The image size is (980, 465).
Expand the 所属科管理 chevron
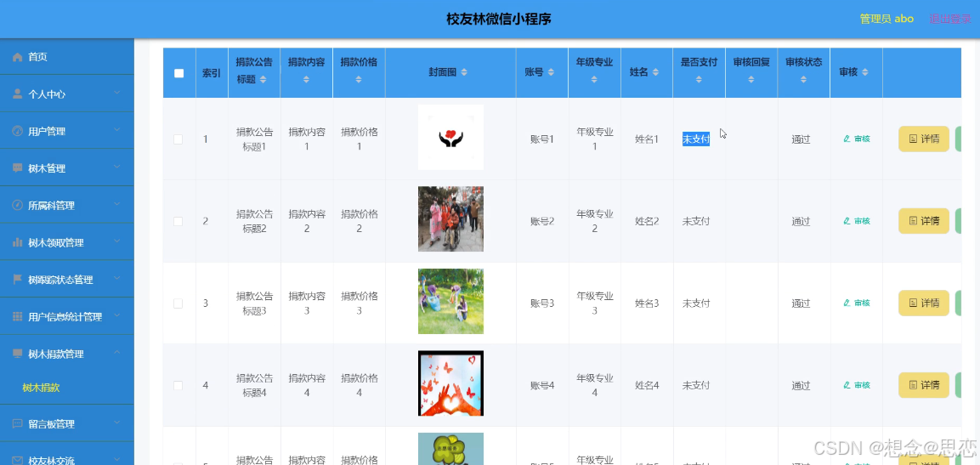coord(117,204)
